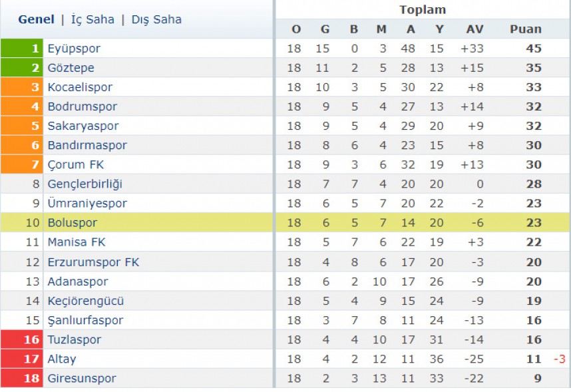Click Erzurumspor FK team name
The width and height of the screenshot is (571, 392).
pos(93,262)
